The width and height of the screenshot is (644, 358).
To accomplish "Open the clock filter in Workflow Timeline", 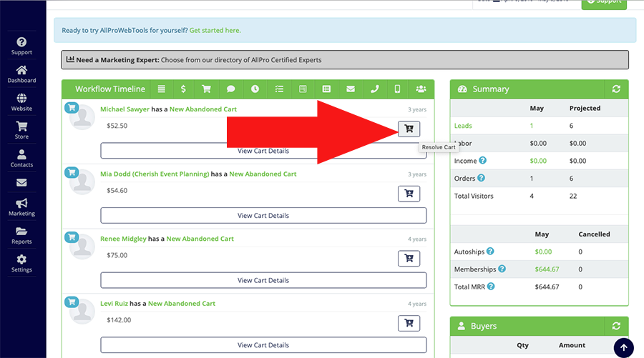I will point(255,89).
